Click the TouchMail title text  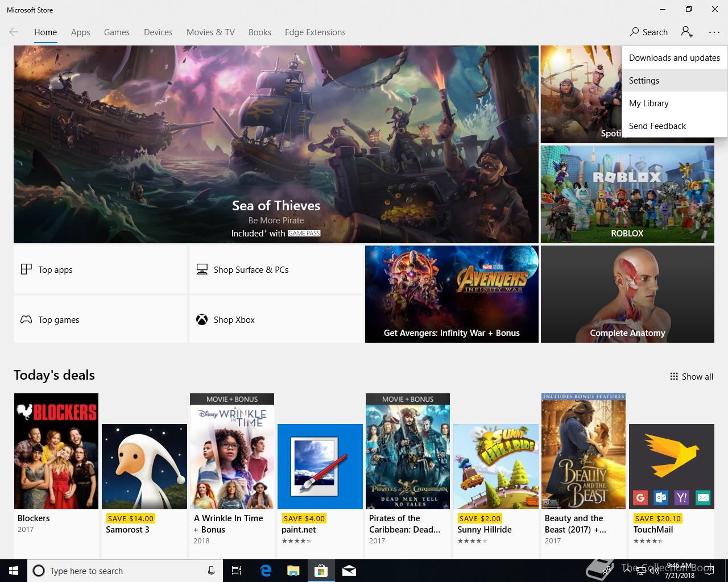point(653,530)
